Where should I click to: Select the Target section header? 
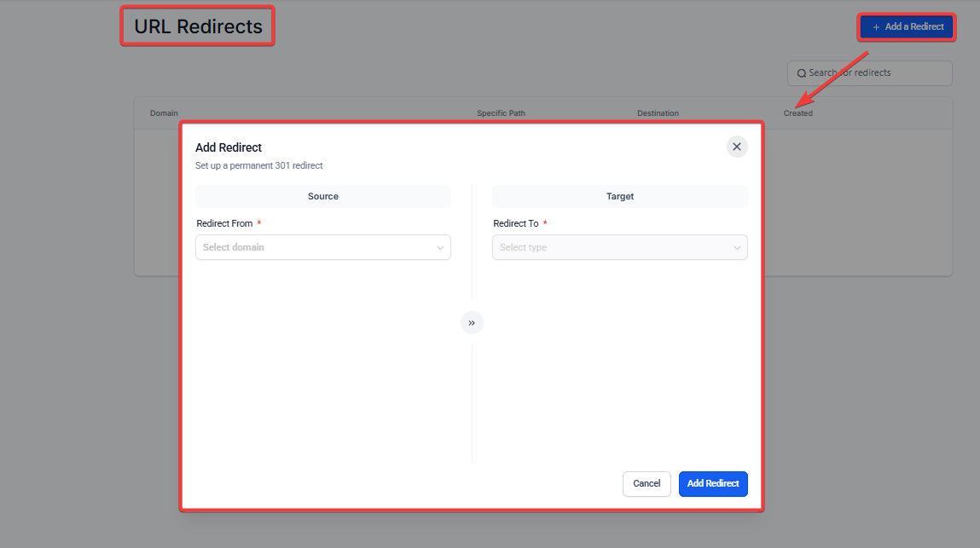[620, 197]
